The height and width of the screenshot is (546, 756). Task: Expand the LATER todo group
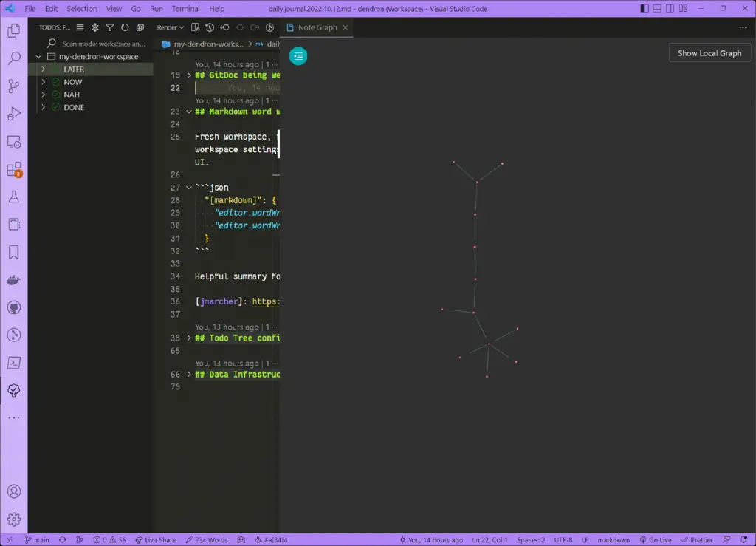pyautogui.click(x=44, y=69)
